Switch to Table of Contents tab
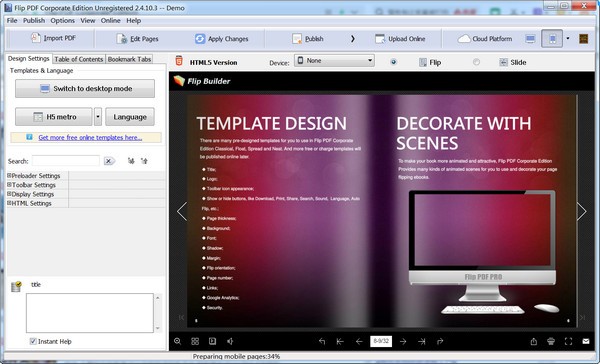The height and width of the screenshot is (364, 600). coord(79,59)
